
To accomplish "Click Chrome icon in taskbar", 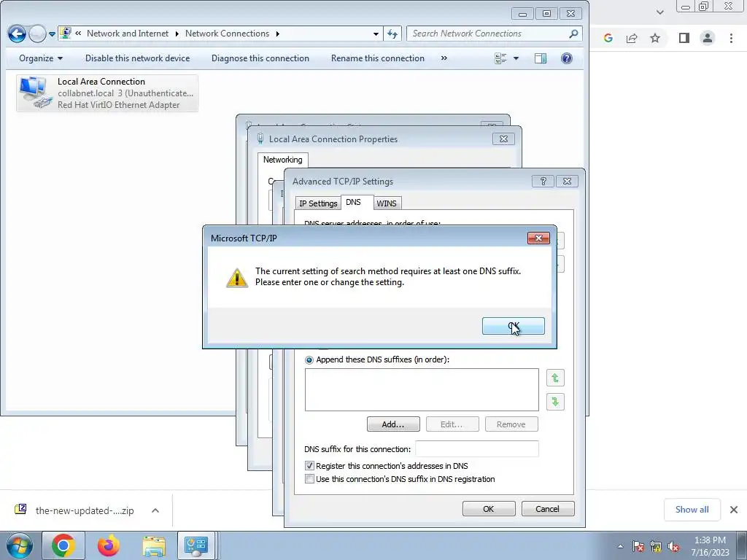I will click(63, 545).
